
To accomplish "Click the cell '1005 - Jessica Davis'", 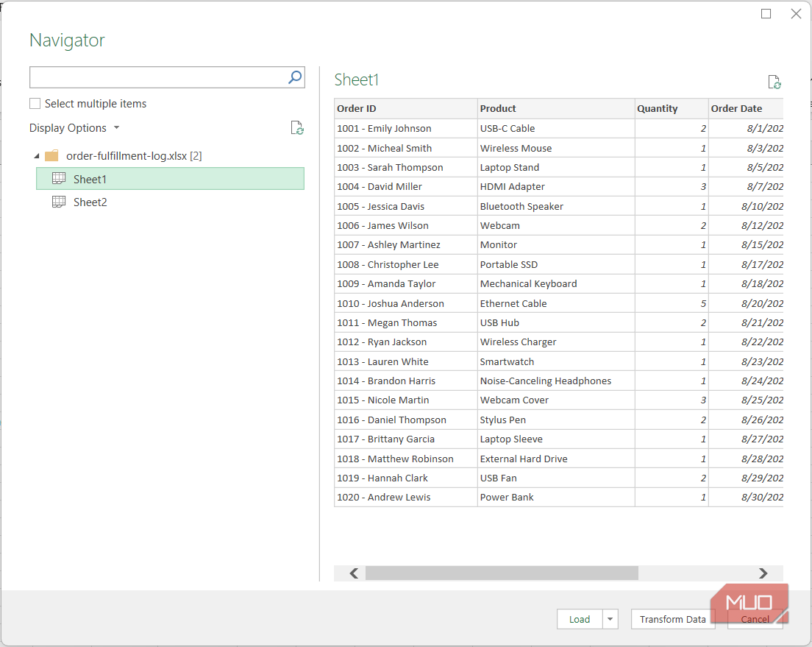I will (x=406, y=206).
